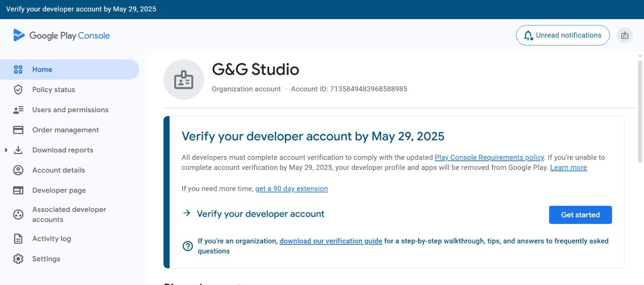644x285 pixels.
Task: Click the Account details person icon
Action: tap(18, 170)
